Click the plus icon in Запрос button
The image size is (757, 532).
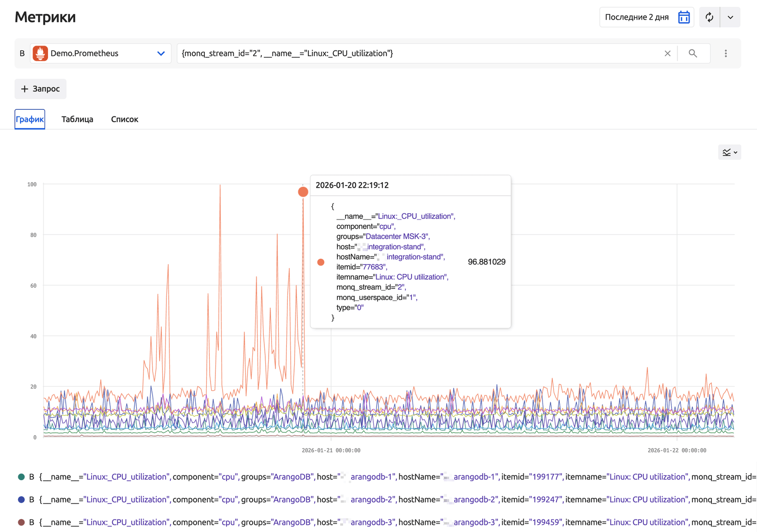[x=25, y=89]
